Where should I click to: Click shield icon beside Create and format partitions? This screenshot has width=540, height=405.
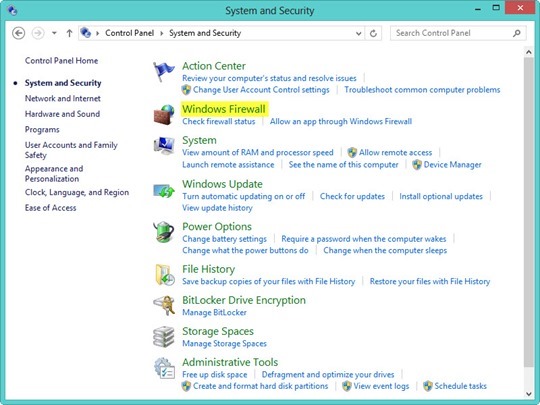coord(186,386)
